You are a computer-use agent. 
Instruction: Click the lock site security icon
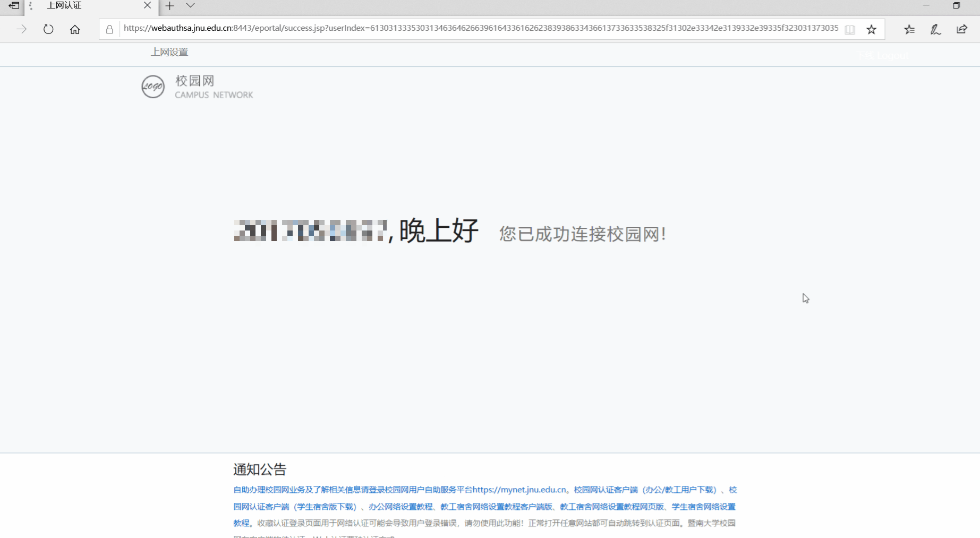click(109, 29)
